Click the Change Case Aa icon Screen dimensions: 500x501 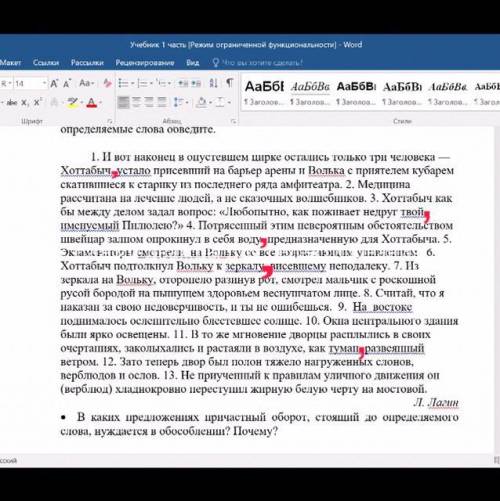(x=86, y=83)
